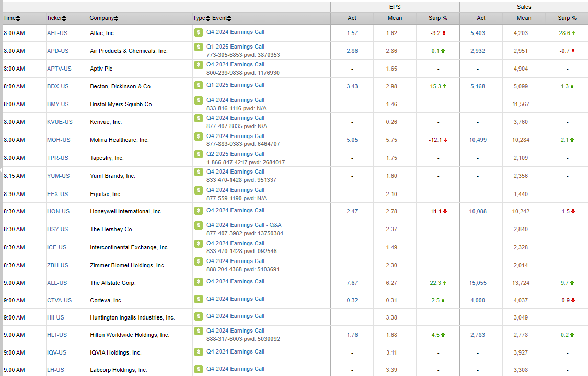This screenshot has width=588, height=376.
Task: Click the dollar icon for Huntington Ingalls Industries
Action: (x=199, y=316)
